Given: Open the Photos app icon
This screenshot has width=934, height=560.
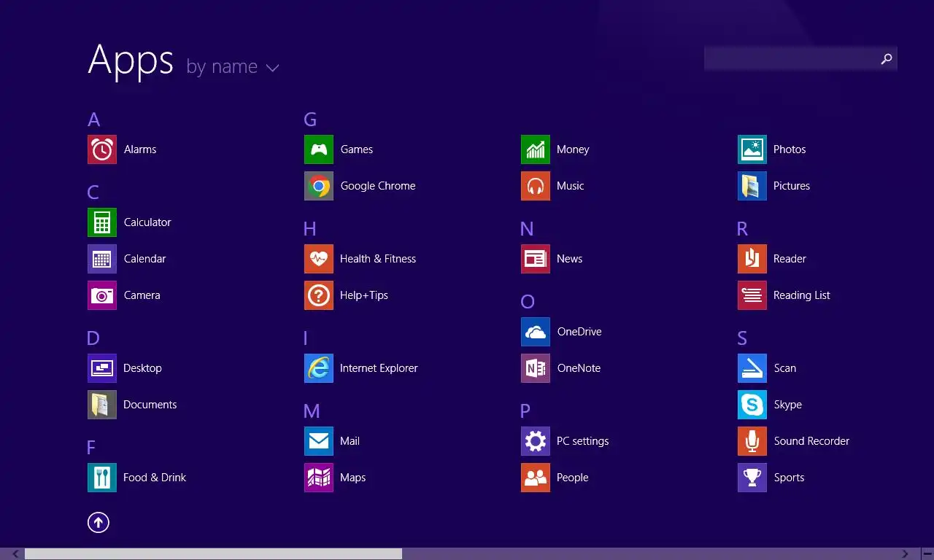Looking at the screenshot, I should [752, 149].
